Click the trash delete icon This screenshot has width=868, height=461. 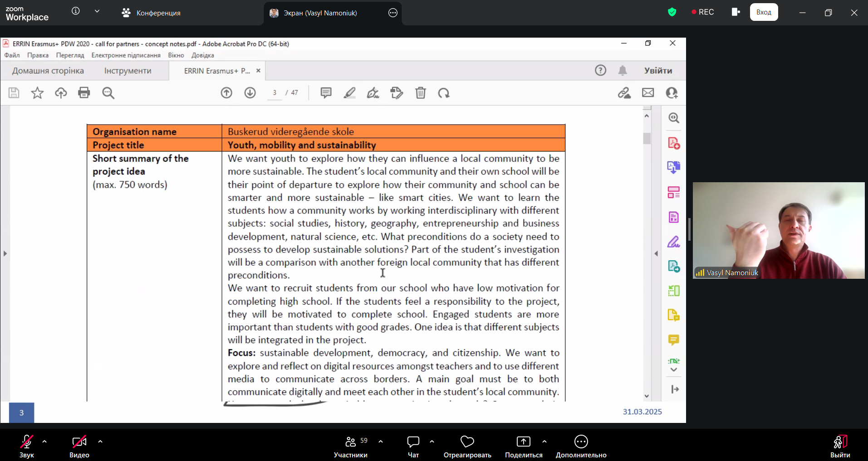pos(421,93)
